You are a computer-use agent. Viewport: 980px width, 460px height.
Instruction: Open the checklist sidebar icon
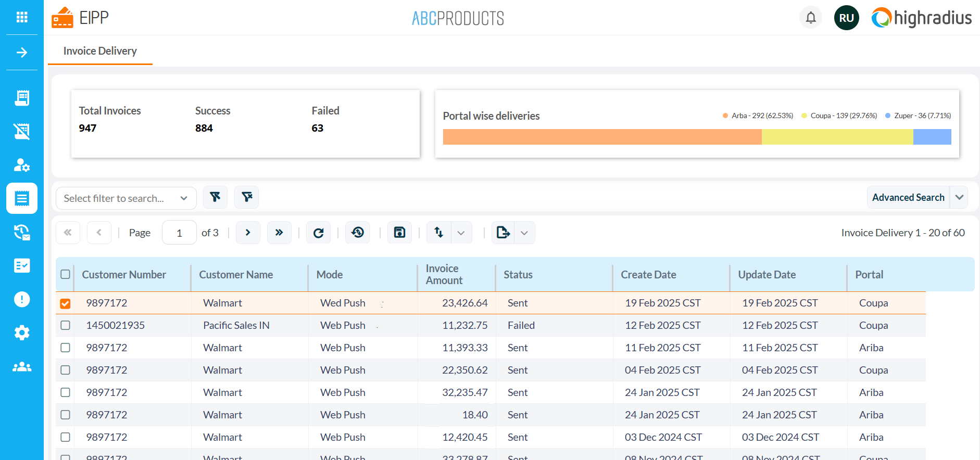(x=22, y=265)
